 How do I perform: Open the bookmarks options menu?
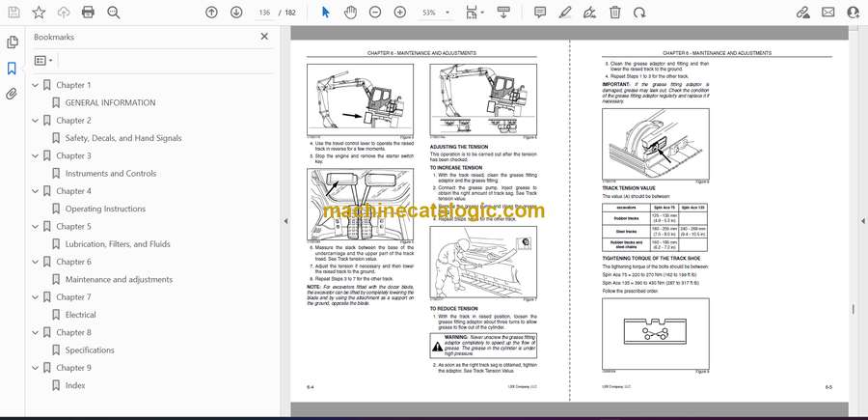point(43,61)
